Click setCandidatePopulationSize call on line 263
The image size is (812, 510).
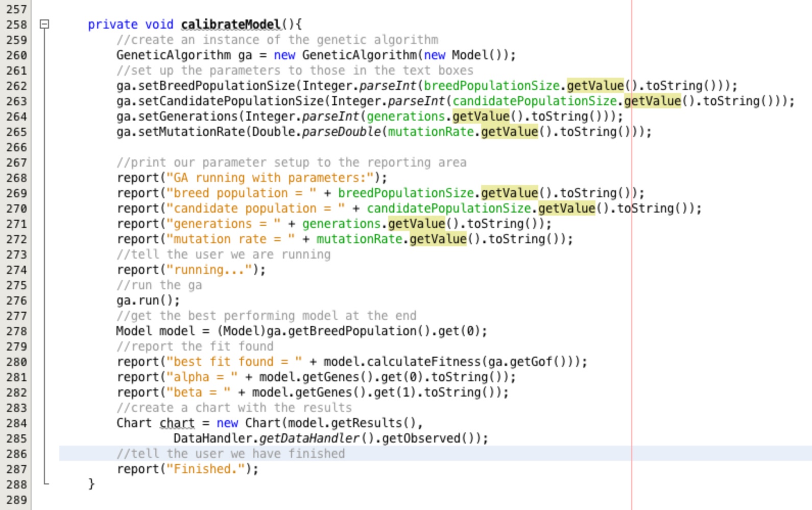click(231, 101)
